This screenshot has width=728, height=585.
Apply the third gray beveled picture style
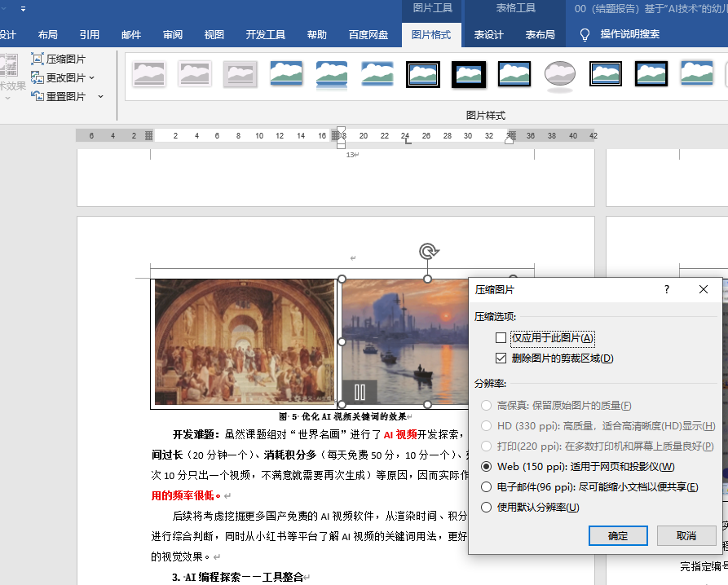[240, 74]
